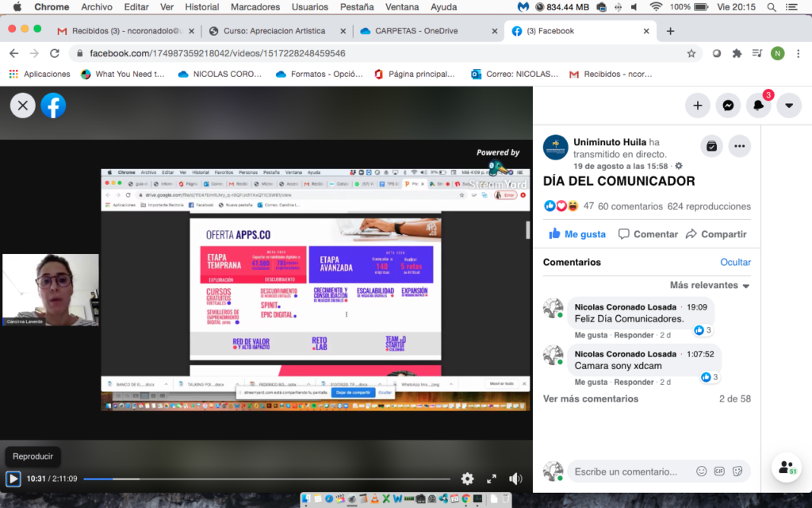Like the Camara sony xdcam comment

(591, 382)
